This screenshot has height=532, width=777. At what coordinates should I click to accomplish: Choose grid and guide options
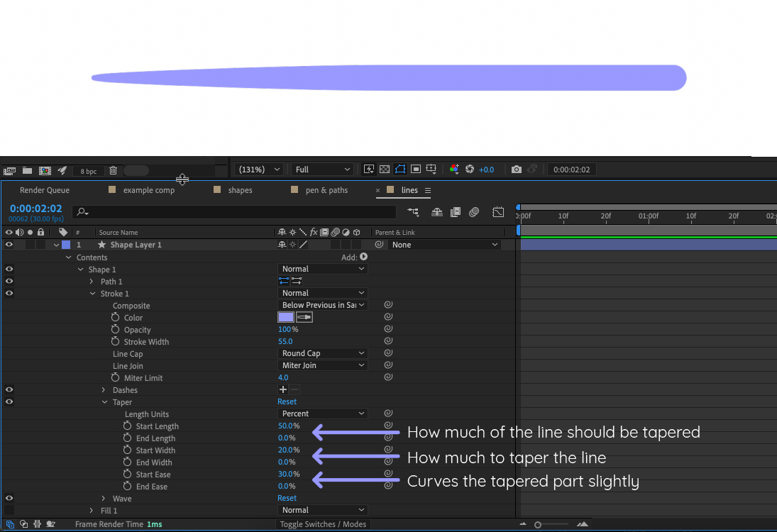tap(431, 169)
